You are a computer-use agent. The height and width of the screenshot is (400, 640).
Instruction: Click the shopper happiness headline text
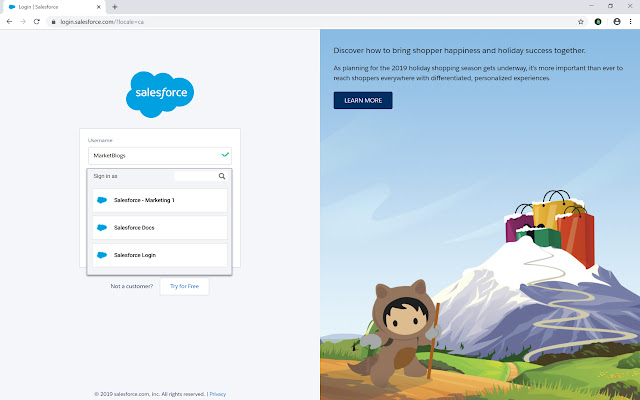pyautogui.click(x=459, y=50)
